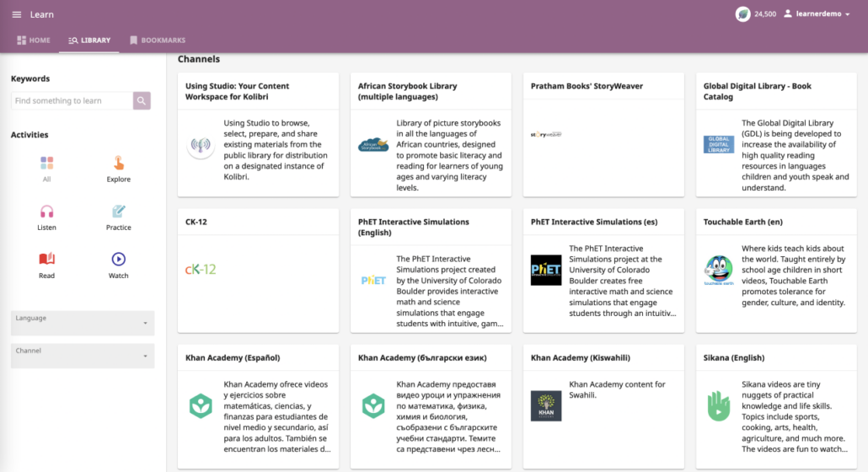The height and width of the screenshot is (472, 868).
Task: Select the Watch play activity
Action: point(119,259)
